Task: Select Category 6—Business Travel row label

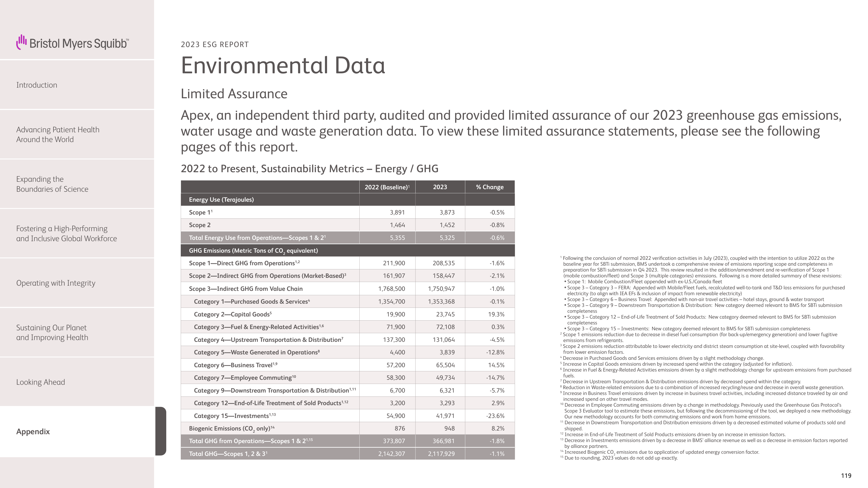Action: (235, 365)
